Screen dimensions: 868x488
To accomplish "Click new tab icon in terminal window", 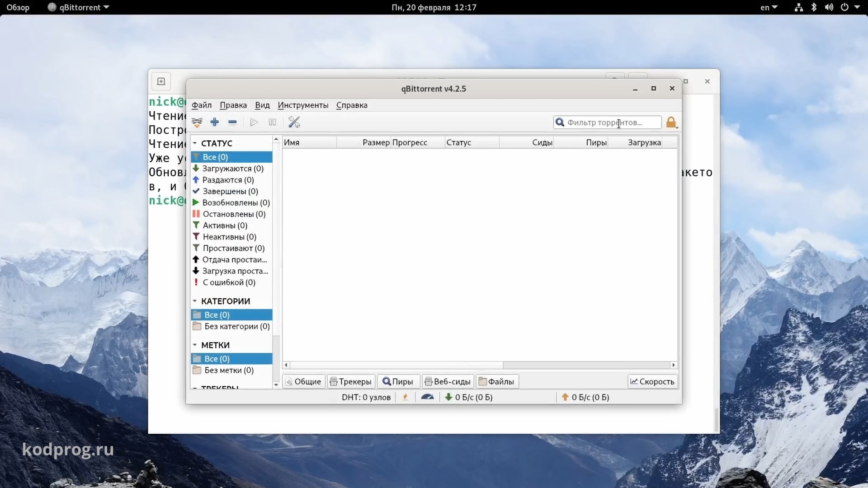I will pos(161,81).
